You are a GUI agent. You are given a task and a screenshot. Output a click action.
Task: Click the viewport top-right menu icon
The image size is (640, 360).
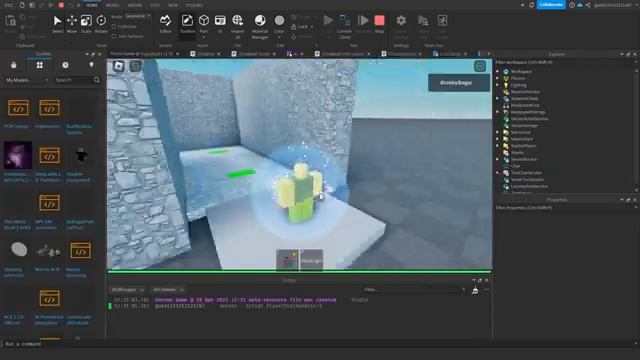pyautogui.click(x=480, y=66)
